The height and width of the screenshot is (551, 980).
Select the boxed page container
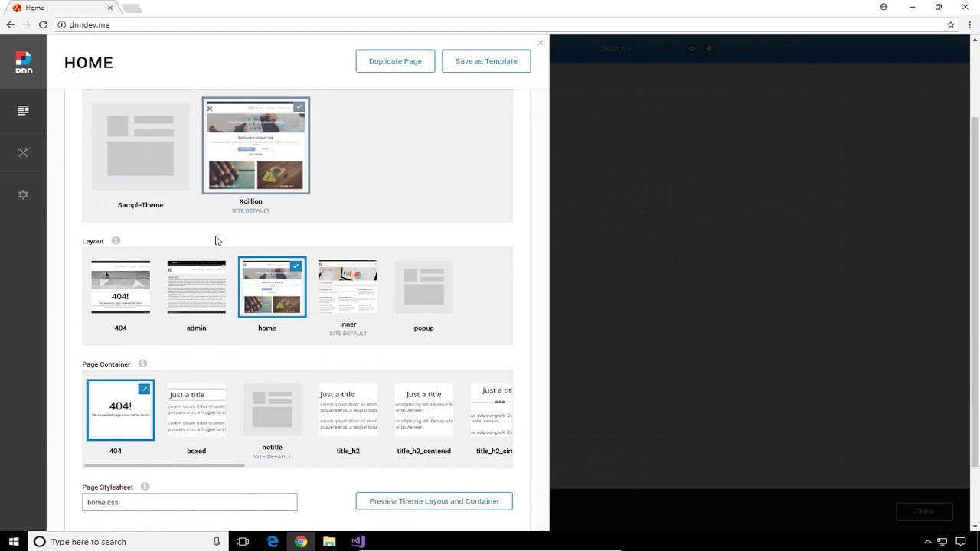[x=196, y=410]
